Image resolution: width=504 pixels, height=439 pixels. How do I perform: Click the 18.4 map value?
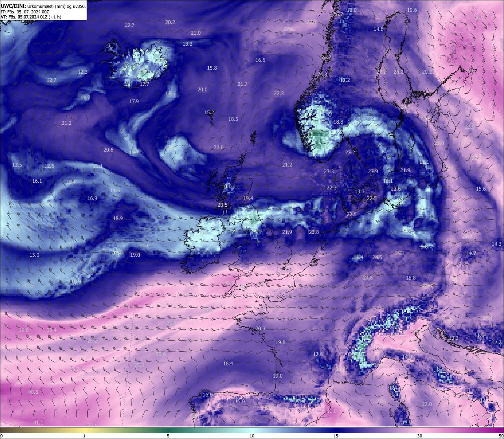228,363
